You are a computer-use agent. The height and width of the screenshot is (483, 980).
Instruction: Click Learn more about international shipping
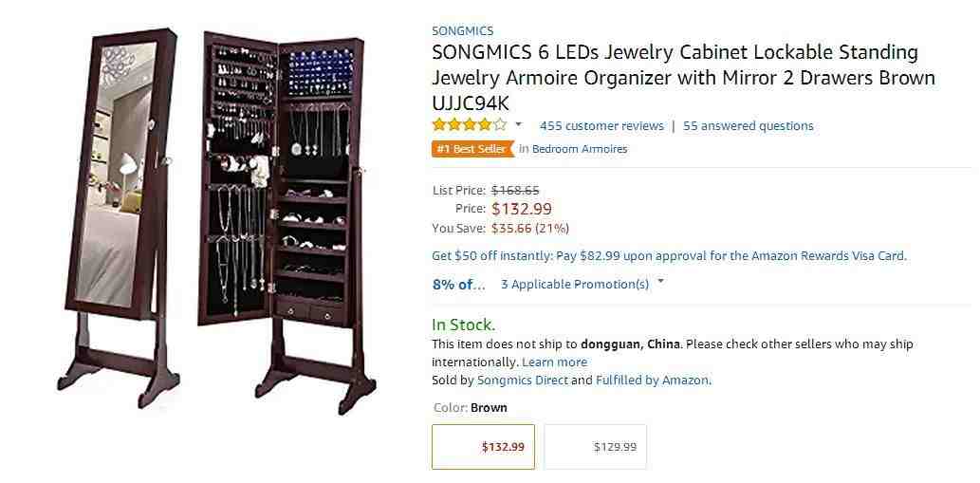point(554,362)
